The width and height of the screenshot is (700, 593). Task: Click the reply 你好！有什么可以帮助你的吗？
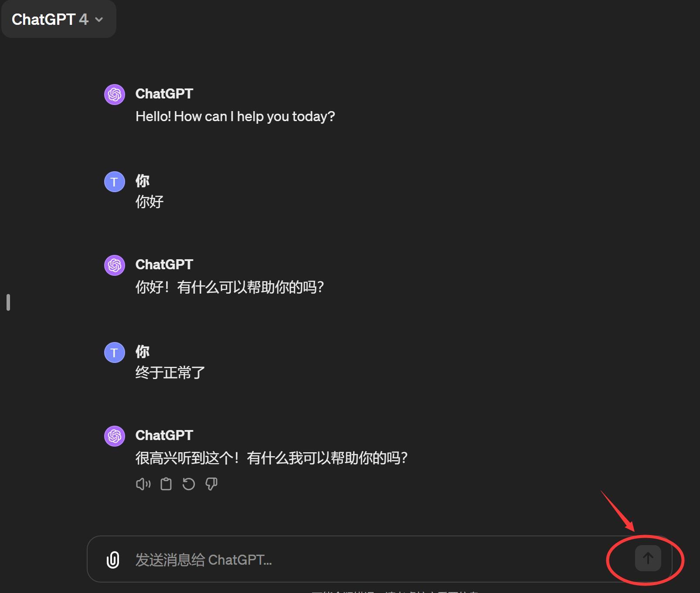(230, 288)
